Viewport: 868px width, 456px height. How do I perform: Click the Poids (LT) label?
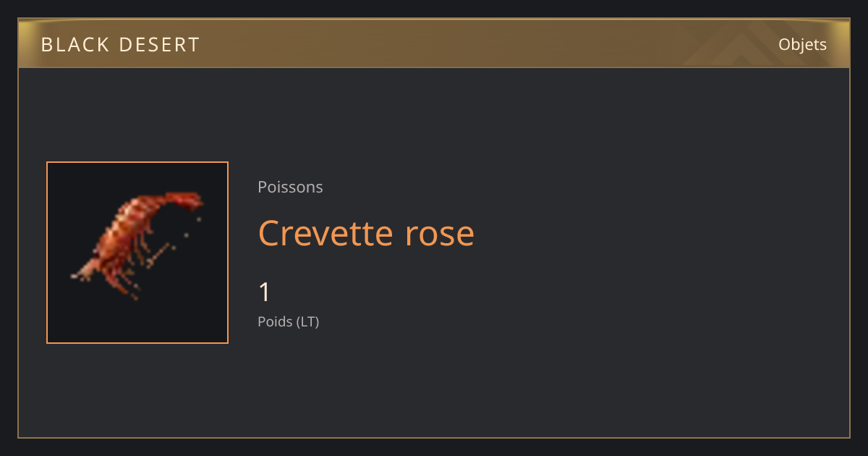(x=288, y=322)
